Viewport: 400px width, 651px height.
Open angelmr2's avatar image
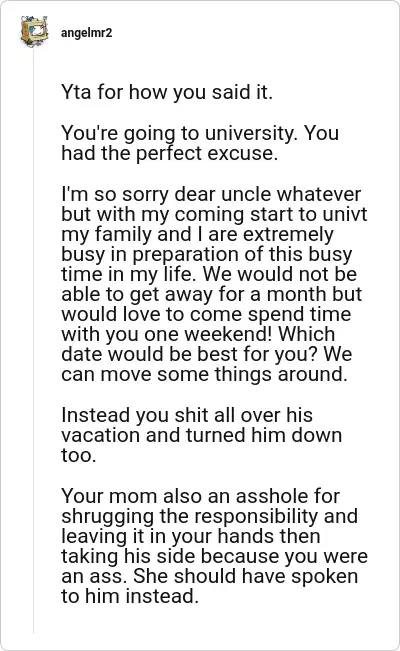34,32
